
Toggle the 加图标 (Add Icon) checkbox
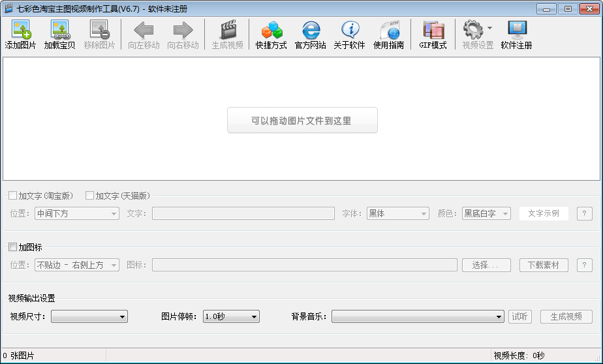(13, 247)
